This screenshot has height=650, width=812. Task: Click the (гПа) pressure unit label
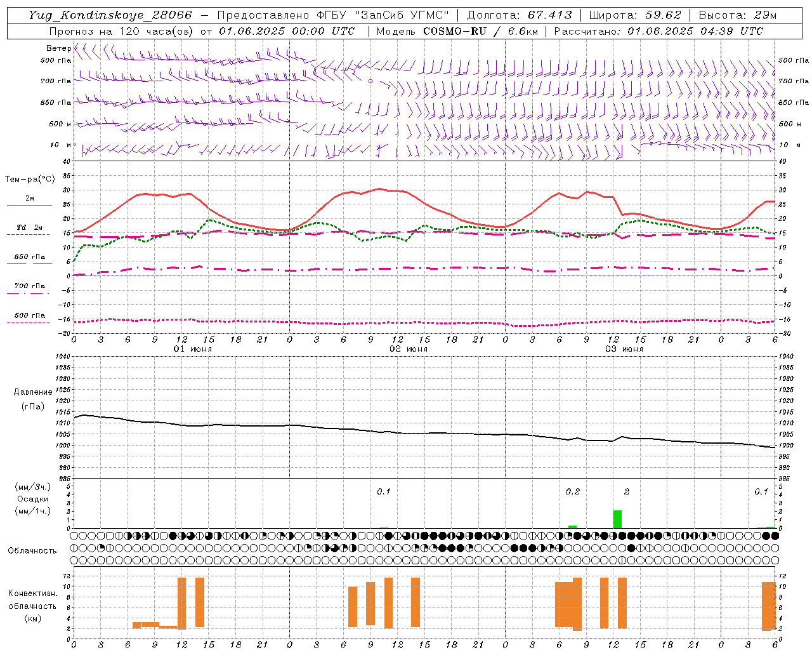[33, 407]
